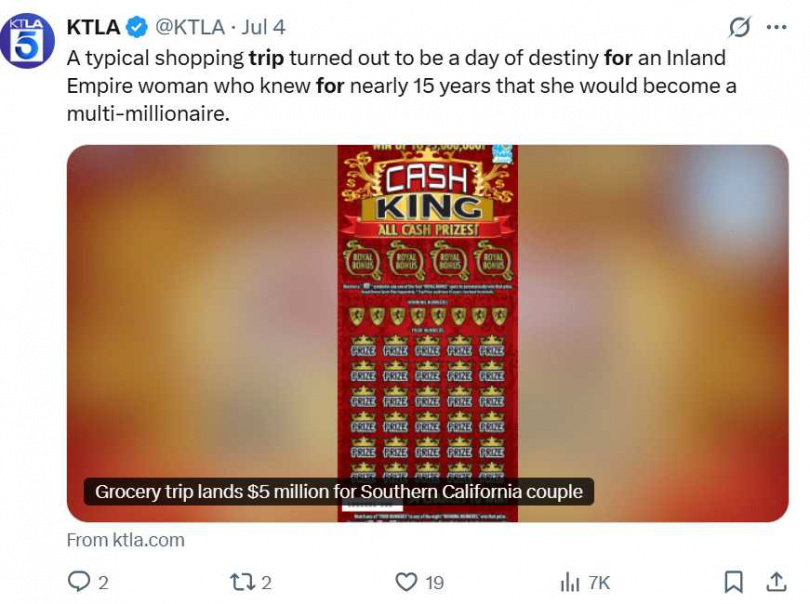Open the Cash King lottery ticket image
810x604 pixels.
click(427, 320)
